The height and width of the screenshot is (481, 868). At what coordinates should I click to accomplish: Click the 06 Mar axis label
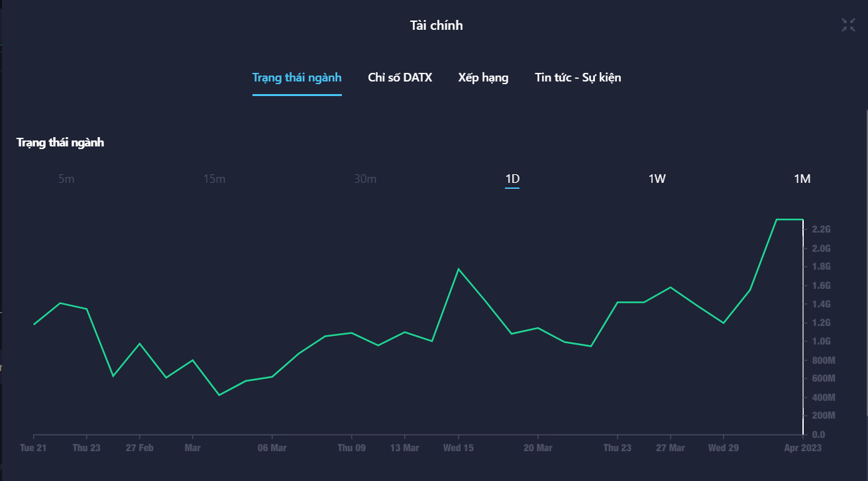tap(272, 448)
